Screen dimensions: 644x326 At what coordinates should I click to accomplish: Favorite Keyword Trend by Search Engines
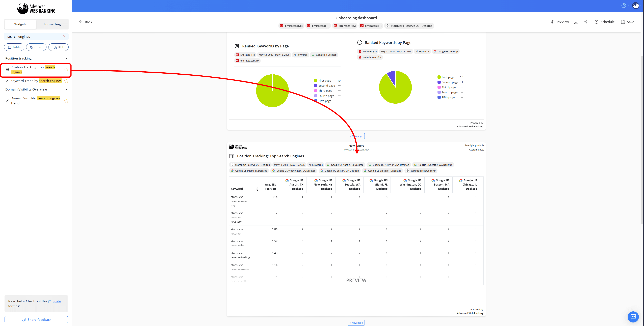66,81
